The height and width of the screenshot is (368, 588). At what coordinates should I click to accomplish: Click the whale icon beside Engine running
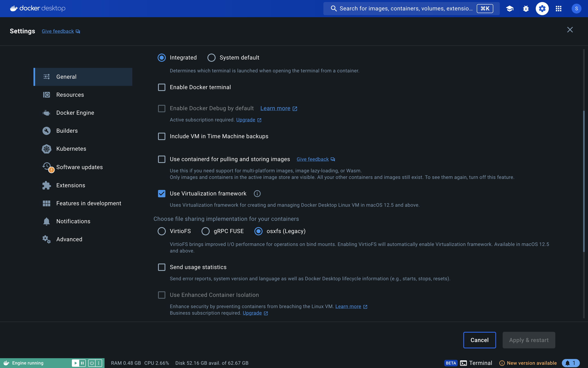tap(6, 363)
